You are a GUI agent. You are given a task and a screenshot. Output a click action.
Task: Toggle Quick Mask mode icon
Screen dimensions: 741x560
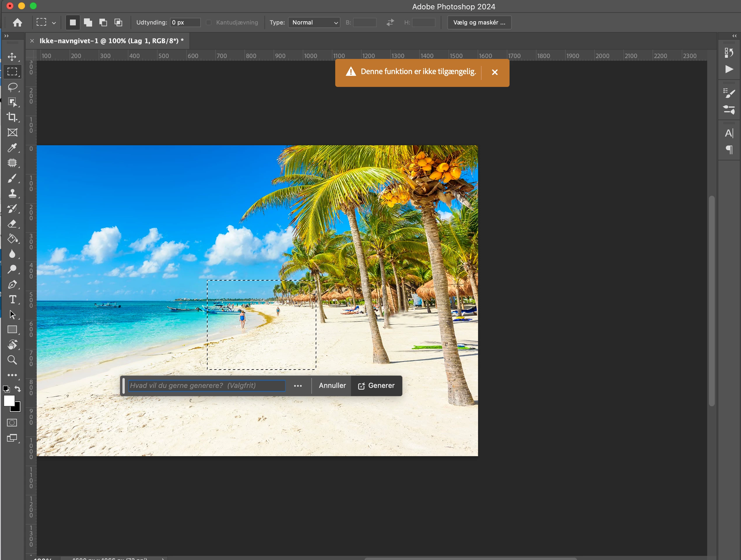(12, 423)
